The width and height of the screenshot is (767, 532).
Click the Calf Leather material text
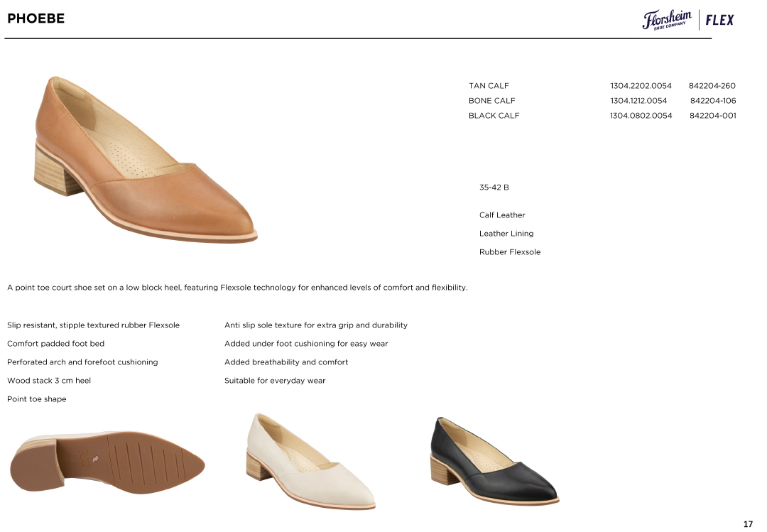[x=502, y=215]
